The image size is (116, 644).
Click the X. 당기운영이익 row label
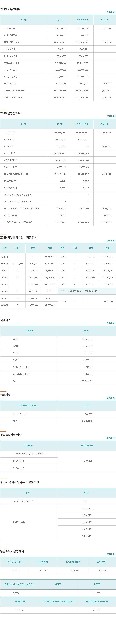point(18,222)
